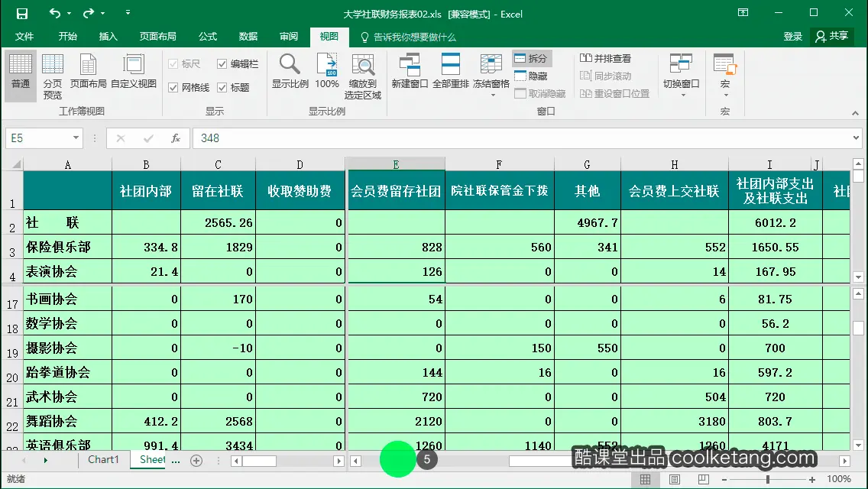
Task: Open Freeze Panes (冻结窗格) dropdown
Action: (491, 76)
